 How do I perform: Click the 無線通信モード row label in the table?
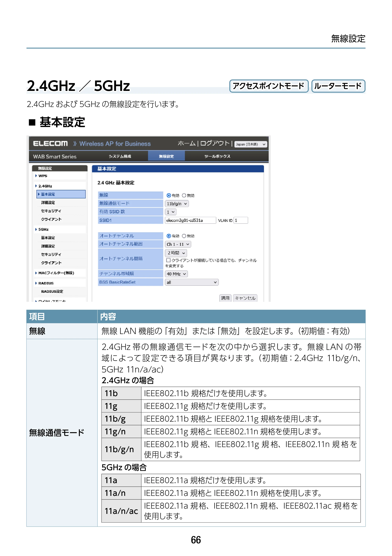coord(56,433)
